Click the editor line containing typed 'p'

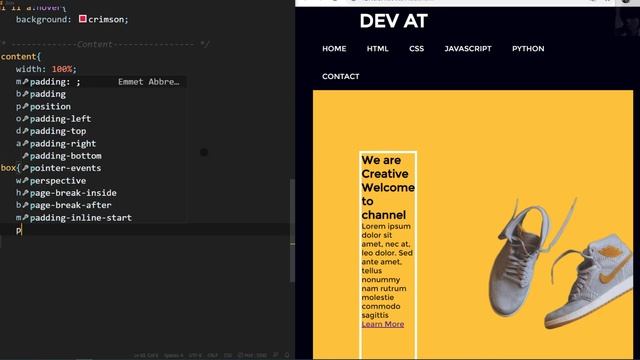(x=145, y=230)
